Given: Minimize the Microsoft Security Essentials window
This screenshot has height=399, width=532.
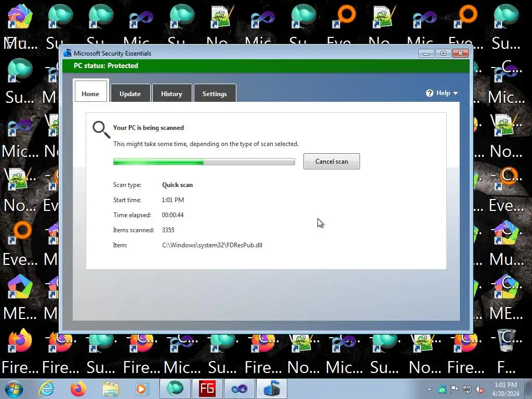Looking at the screenshot, I should coord(426,54).
